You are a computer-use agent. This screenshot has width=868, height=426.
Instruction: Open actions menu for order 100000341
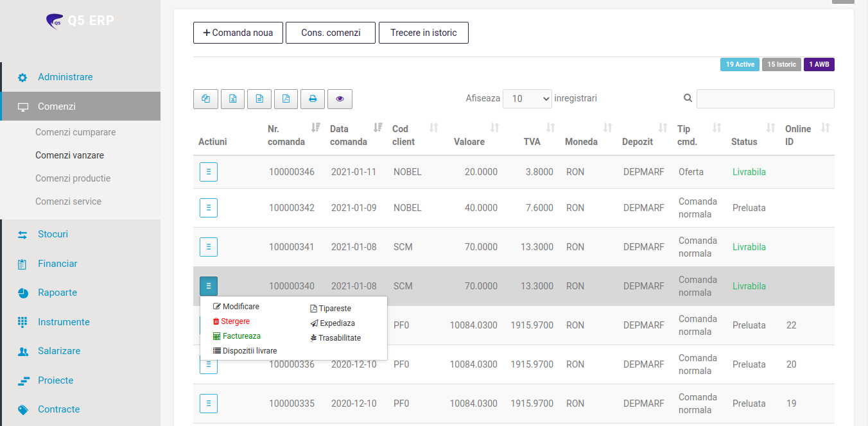click(209, 247)
